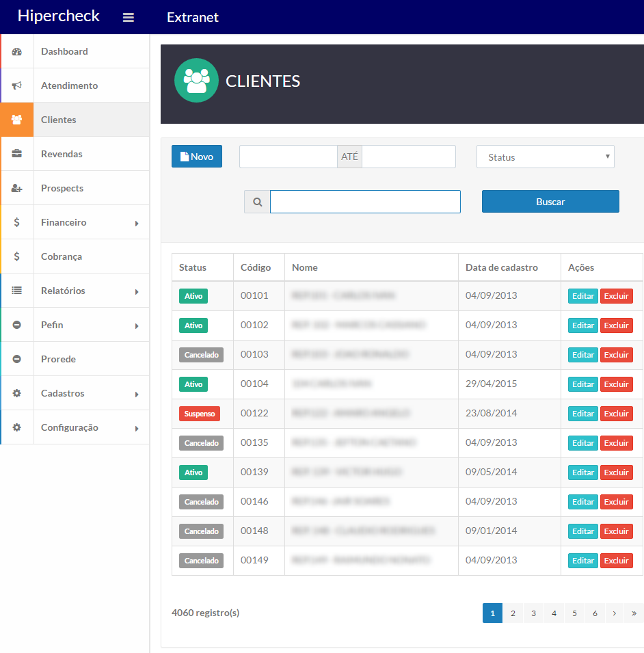
Task: Expand the Relatórios submenu
Action: 136,291
